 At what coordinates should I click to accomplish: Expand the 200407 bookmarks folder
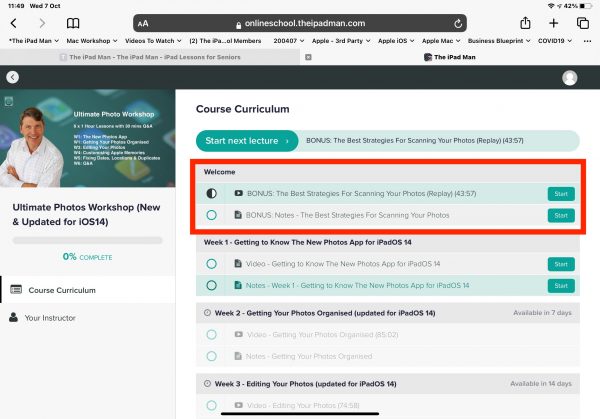289,41
